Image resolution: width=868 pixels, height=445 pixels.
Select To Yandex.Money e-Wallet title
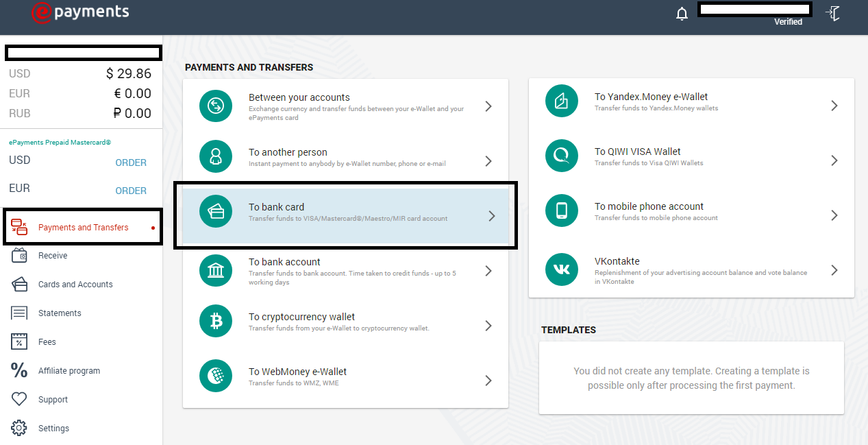[x=652, y=97]
